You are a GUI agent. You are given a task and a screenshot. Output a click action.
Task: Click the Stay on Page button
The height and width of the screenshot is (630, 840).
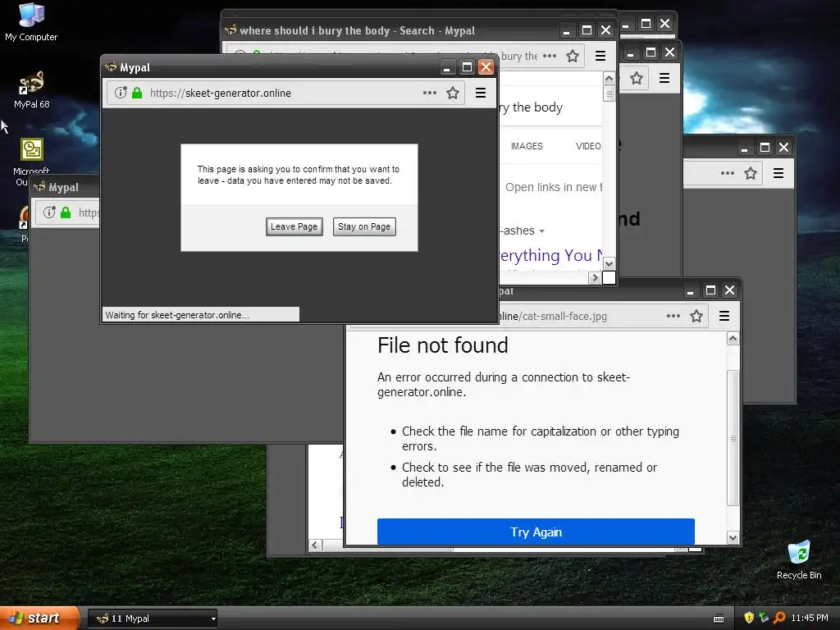(x=364, y=226)
